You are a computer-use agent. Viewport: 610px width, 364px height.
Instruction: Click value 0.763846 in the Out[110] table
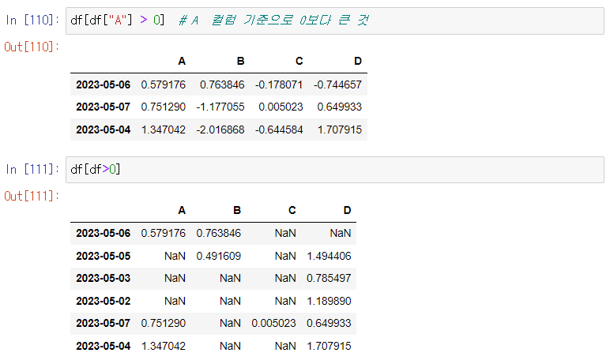[222, 84]
